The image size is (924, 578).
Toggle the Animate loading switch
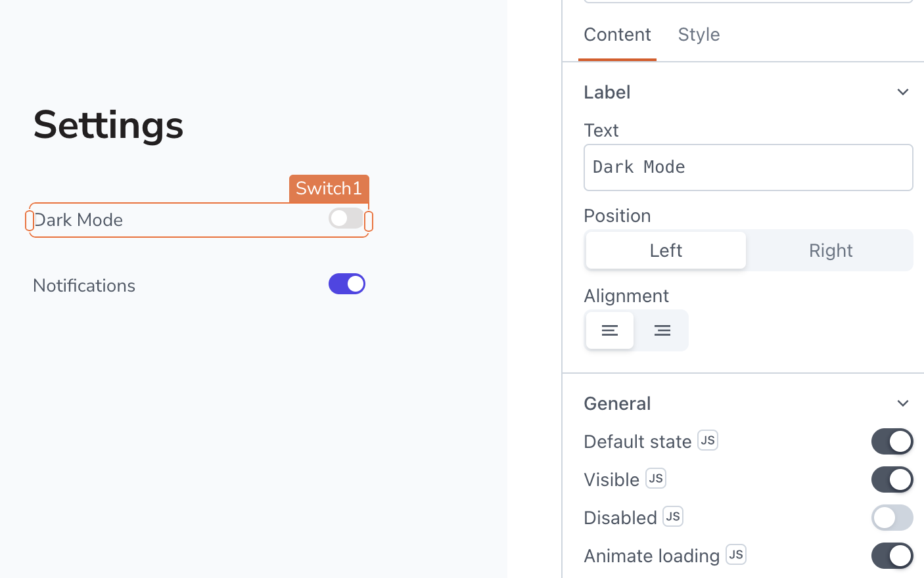[892, 556]
